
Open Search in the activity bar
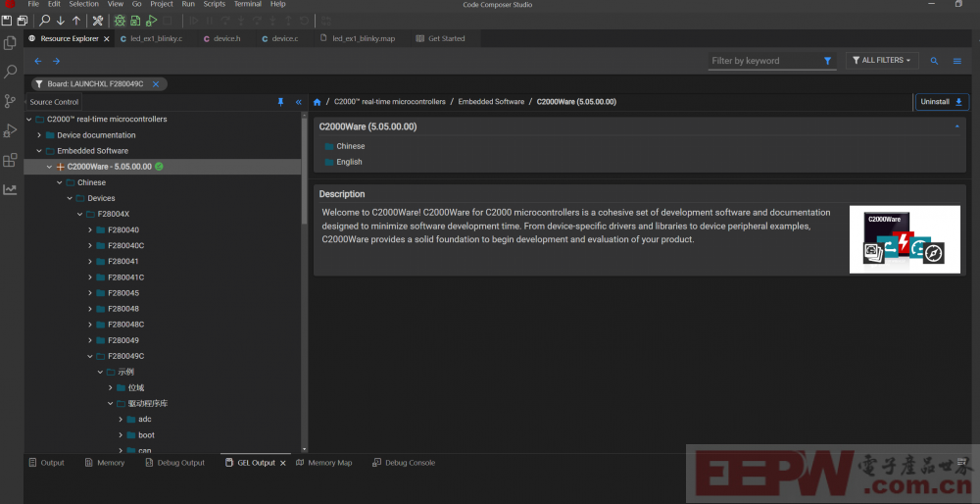tap(10, 72)
